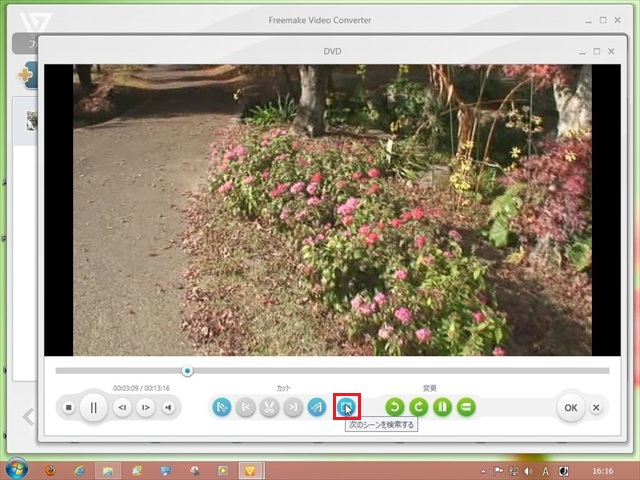Step back one frame
This screenshot has height=480, width=640.
[x=122, y=408]
